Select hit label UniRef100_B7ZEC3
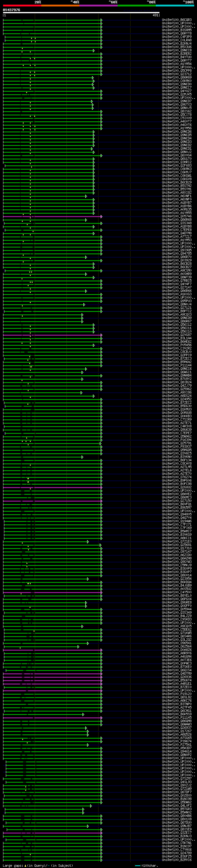The image size is (197, 868). [x=177, y=358]
